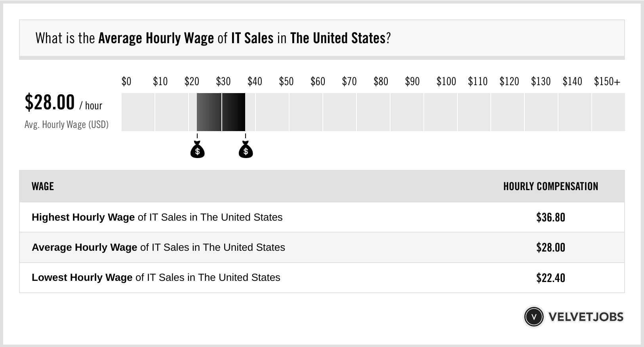Click the WAGE column header
The width and height of the screenshot is (644, 347).
[x=43, y=186]
